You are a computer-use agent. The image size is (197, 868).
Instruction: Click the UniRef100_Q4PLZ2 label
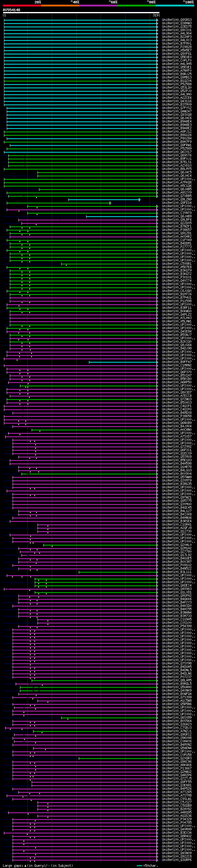[x=176, y=314]
